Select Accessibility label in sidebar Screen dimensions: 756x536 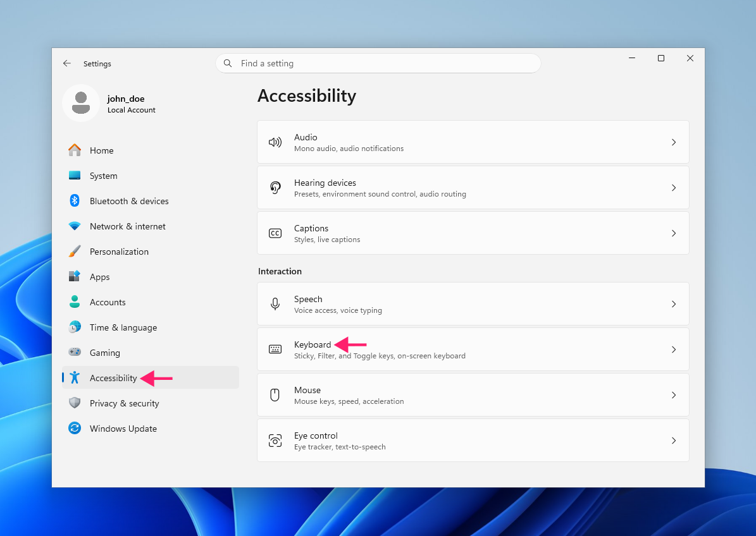click(113, 378)
